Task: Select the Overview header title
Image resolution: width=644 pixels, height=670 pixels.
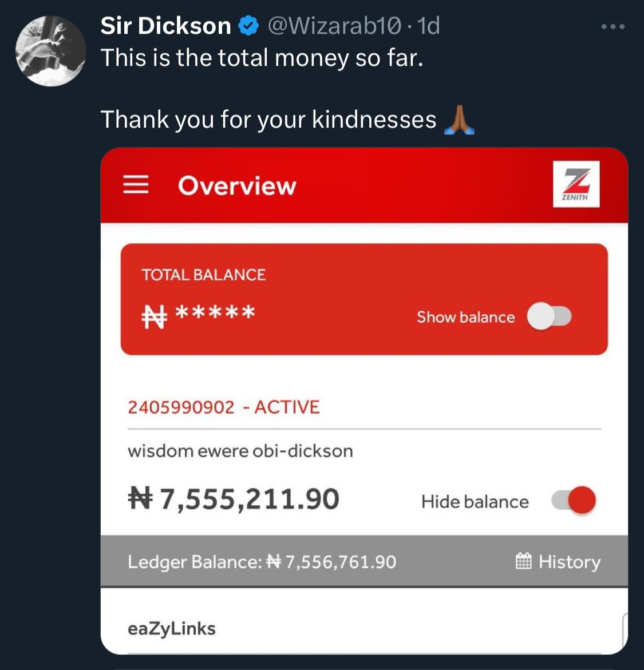Action: [x=237, y=185]
